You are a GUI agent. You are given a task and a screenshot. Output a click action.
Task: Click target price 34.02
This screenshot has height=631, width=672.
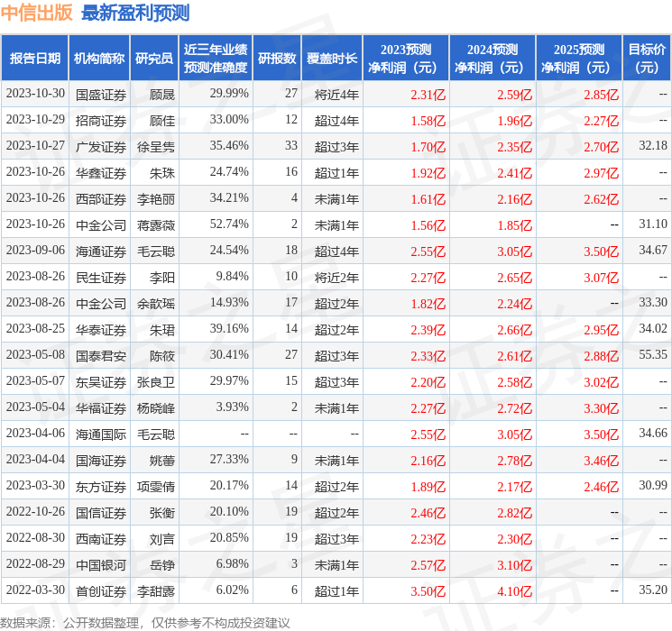pos(653,328)
